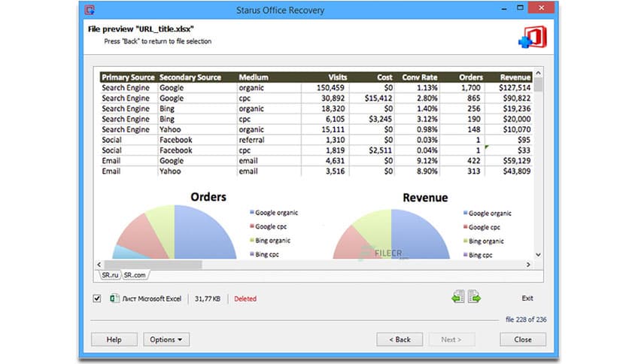Click the Visits column header

338,77
